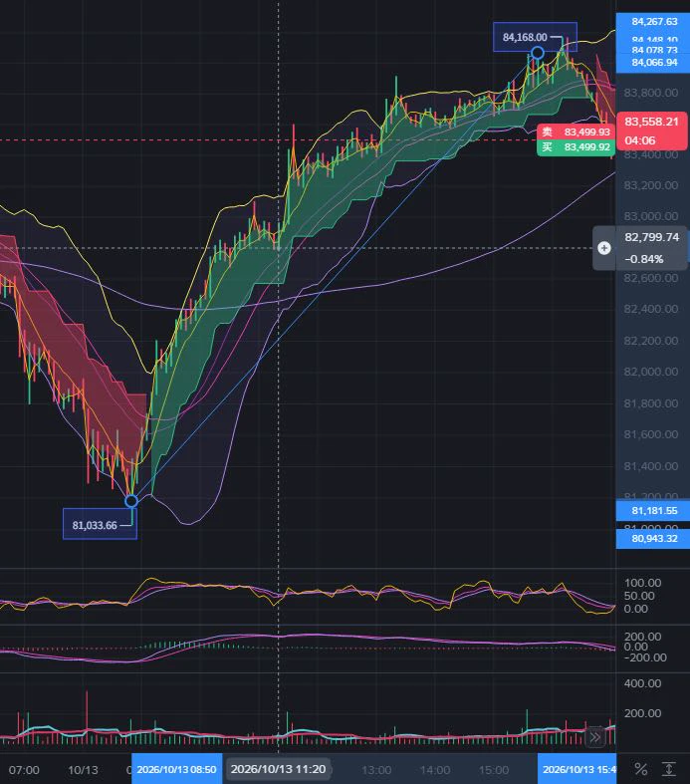Viewport: 690px width, 784px height.
Task: Click the 82,000.00 price axis label
Action: click(x=650, y=372)
